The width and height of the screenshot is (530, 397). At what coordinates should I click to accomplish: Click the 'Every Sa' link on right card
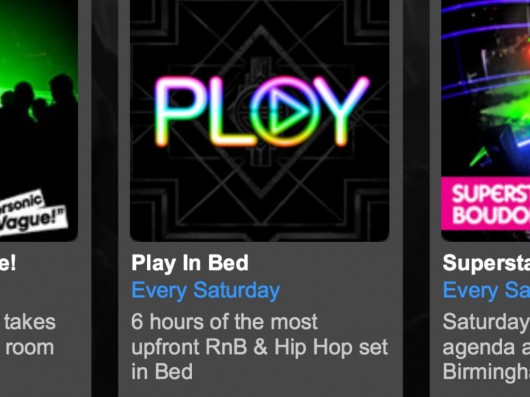[486, 291]
